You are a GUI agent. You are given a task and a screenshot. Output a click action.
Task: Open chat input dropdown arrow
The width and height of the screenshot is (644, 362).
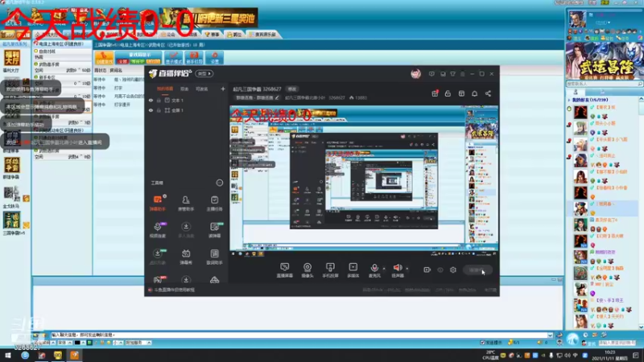(550, 335)
